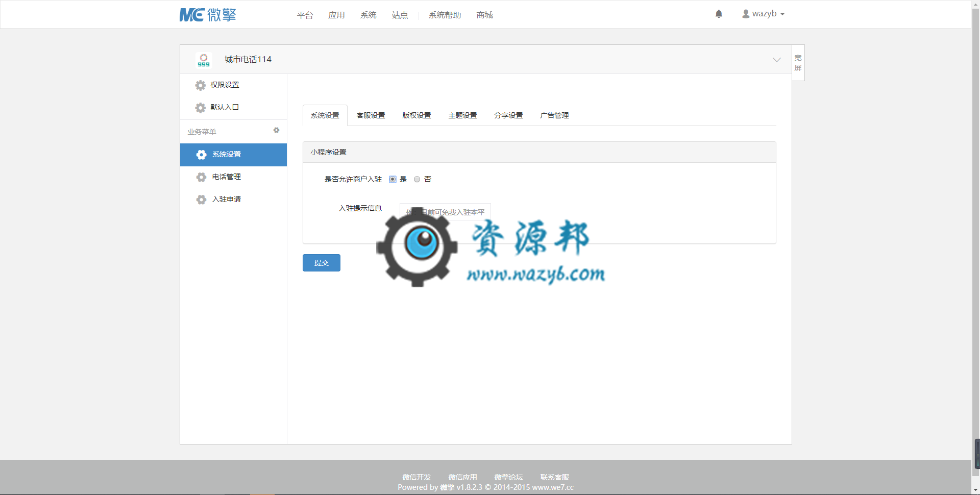The image size is (980, 495).
Task: Switch to the 客服设置 tab
Action: (371, 115)
